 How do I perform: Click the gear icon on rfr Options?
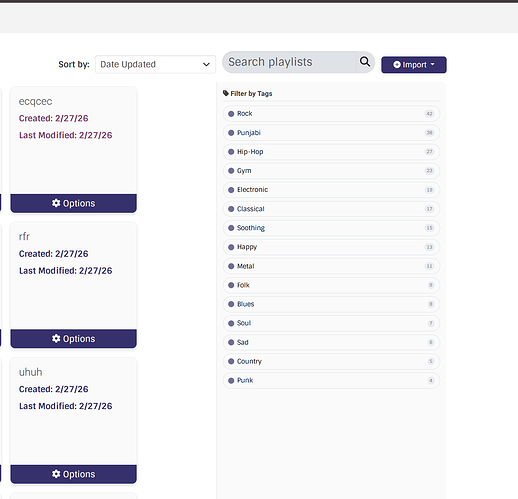(x=56, y=338)
